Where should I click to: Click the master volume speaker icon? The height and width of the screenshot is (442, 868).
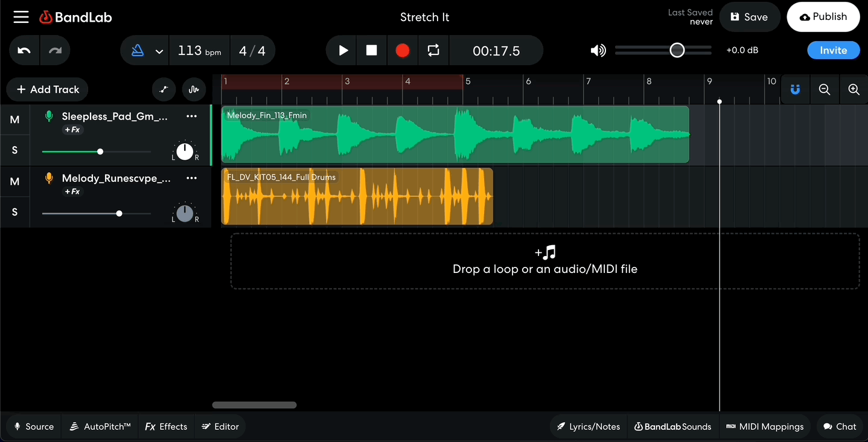[598, 50]
